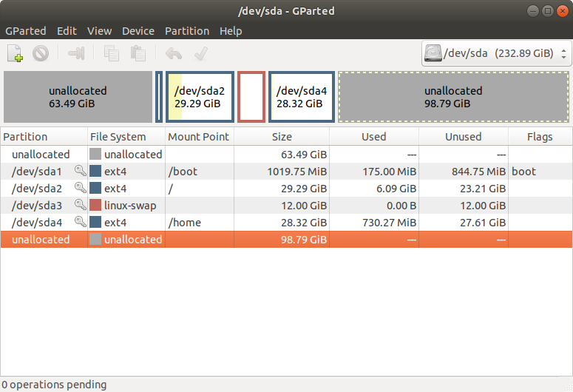Select the /dev/sda2 partition row
This screenshot has width=573, height=392.
point(287,189)
